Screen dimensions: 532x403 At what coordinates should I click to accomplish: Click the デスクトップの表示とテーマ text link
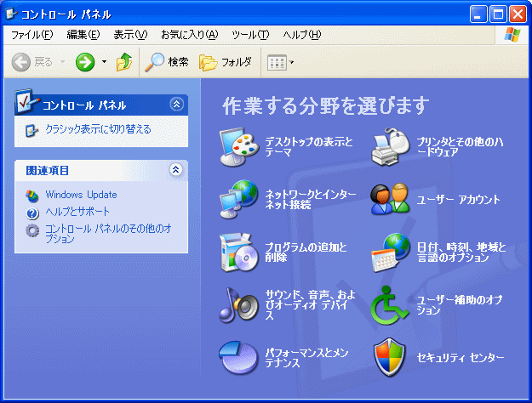coord(309,147)
